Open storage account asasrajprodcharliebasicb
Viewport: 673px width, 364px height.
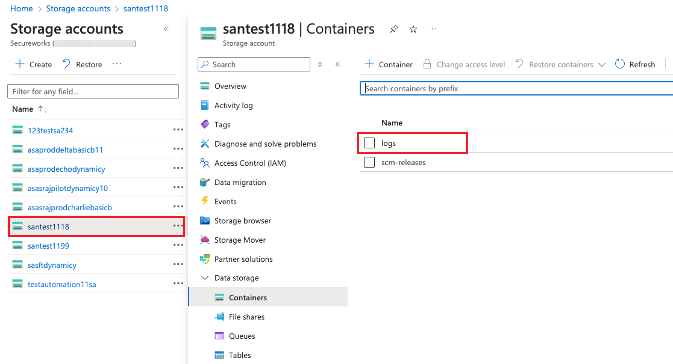coord(70,207)
